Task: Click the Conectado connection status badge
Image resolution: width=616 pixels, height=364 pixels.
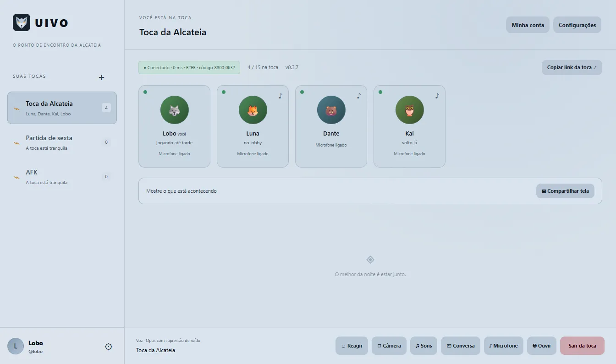Action: point(189,67)
